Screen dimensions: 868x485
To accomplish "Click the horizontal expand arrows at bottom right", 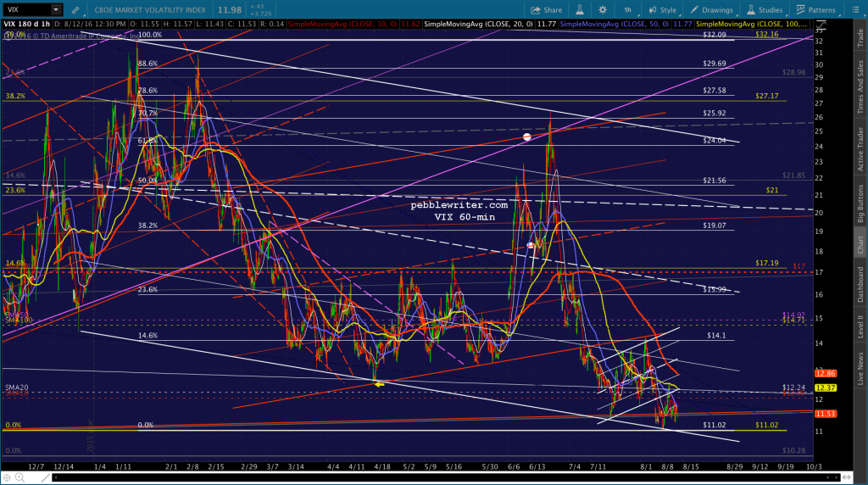I will (847, 477).
